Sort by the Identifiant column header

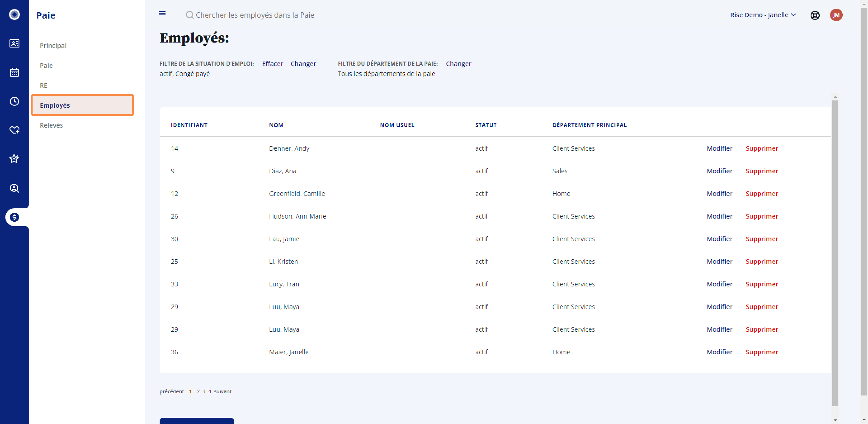pyautogui.click(x=189, y=125)
